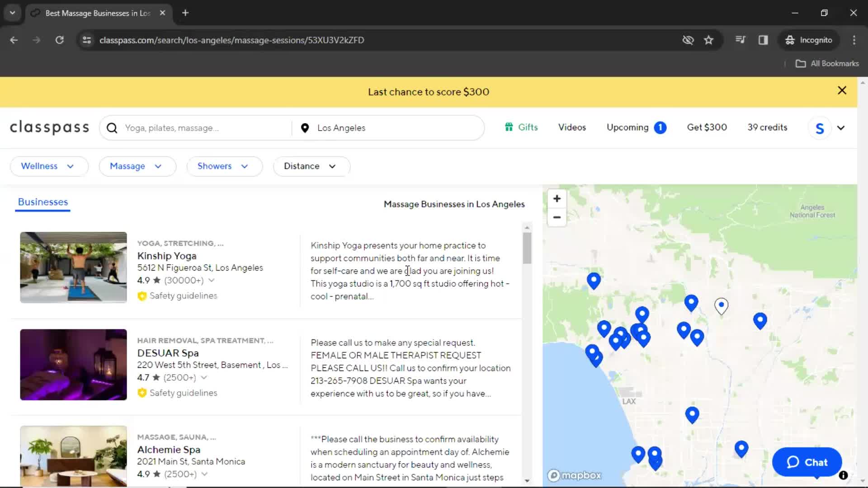Click the search magnifier icon
Screen dimensions: 868x488
tap(112, 128)
